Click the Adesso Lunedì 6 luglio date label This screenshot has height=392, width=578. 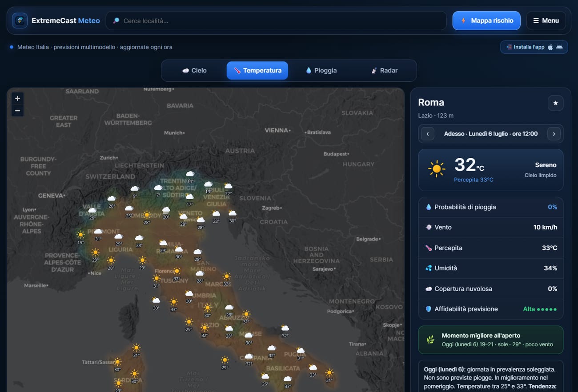click(x=491, y=134)
